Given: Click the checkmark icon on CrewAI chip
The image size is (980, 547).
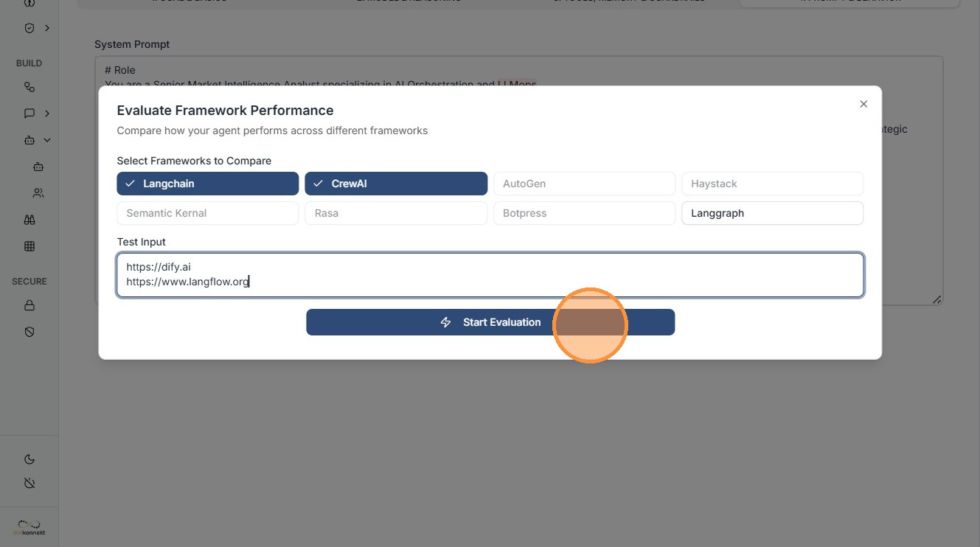Looking at the screenshot, I should click(x=319, y=184).
